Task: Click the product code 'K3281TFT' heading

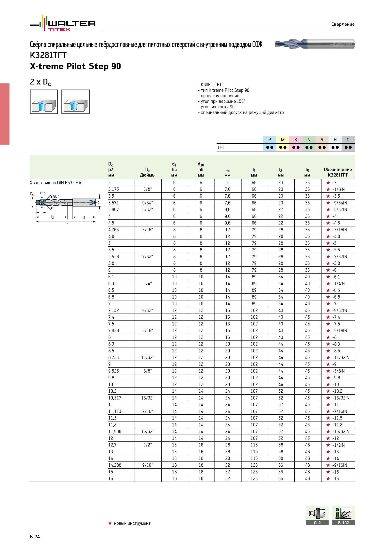Action: [x=48, y=55]
